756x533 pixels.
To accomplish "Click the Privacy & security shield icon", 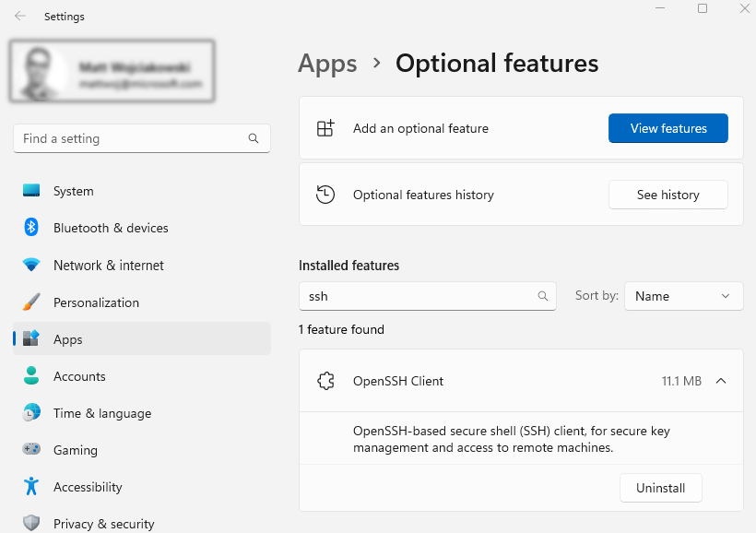I will click(x=31, y=523).
